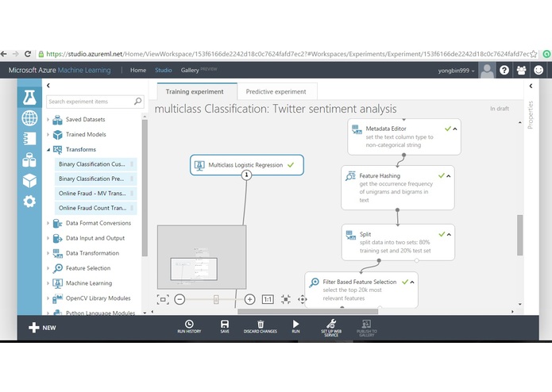Click the zoom to fit icon
552x392 pixels.
tap(286, 299)
